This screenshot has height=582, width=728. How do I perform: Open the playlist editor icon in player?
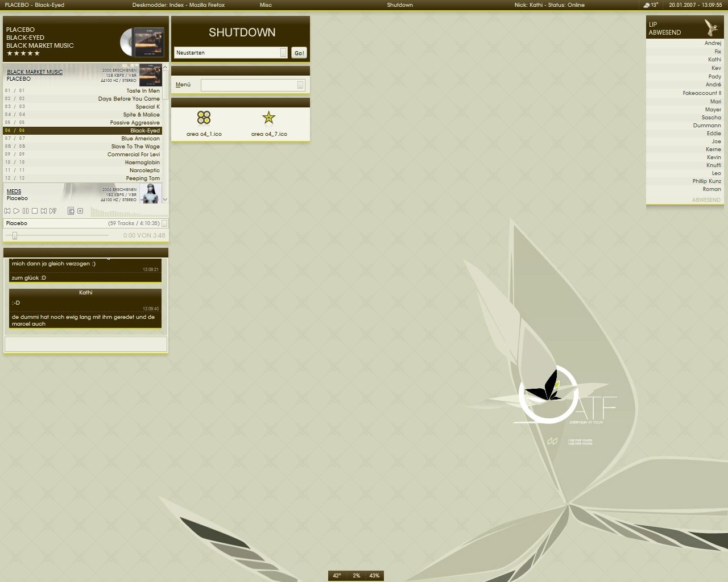[71, 211]
